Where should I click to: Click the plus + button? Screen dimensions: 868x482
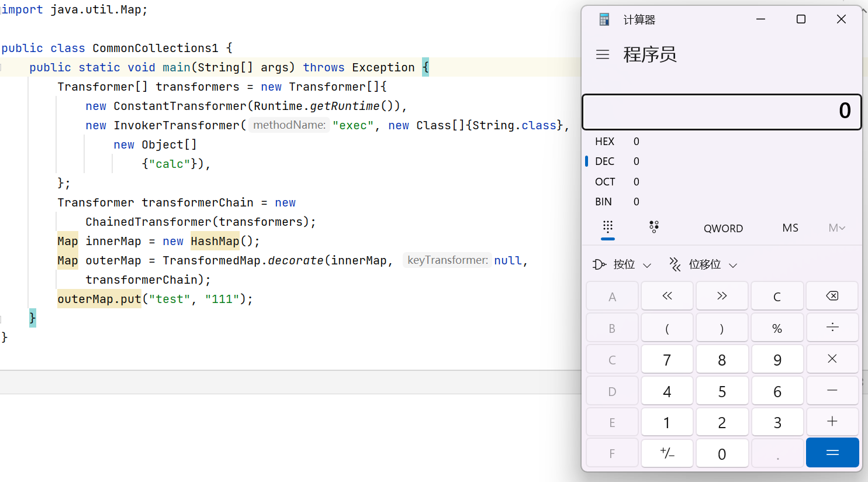pyautogui.click(x=832, y=422)
